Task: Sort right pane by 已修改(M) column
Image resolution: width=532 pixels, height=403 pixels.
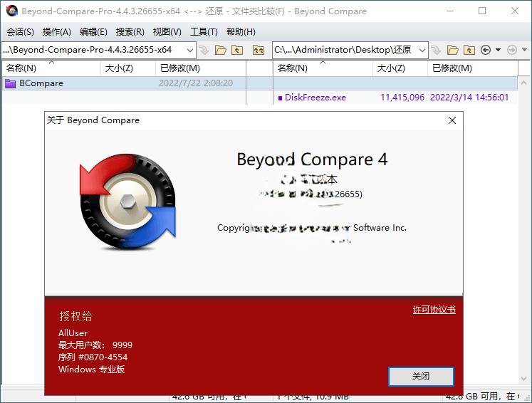Action: click(473, 68)
